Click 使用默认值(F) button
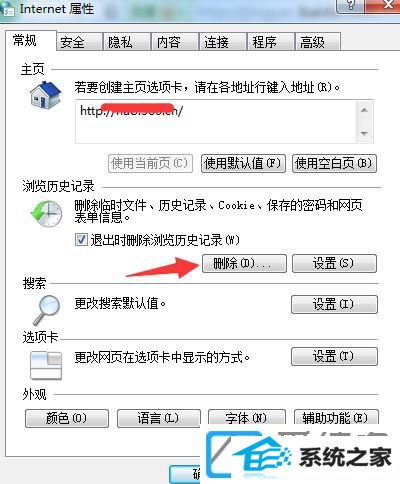 pyautogui.click(x=243, y=163)
